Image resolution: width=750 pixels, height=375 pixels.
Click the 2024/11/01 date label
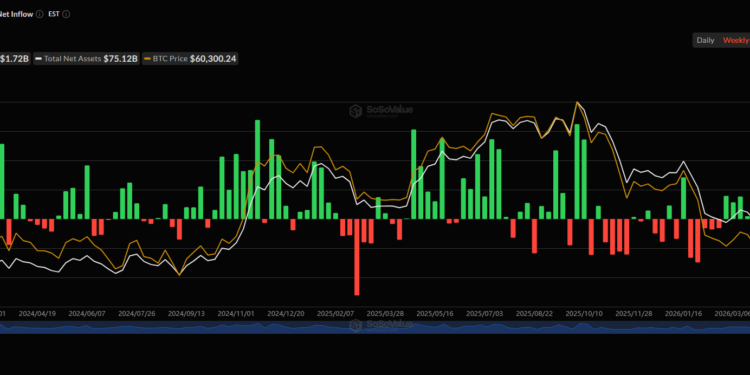[x=236, y=314]
